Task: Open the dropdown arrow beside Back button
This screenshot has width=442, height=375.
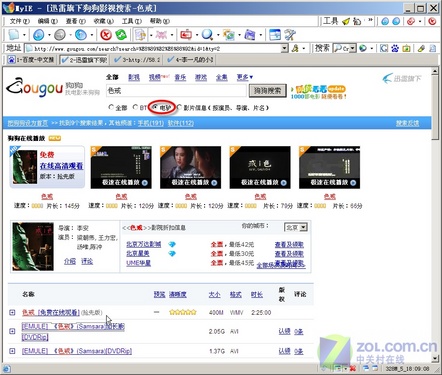Action: pyautogui.click(x=49, y=35)
